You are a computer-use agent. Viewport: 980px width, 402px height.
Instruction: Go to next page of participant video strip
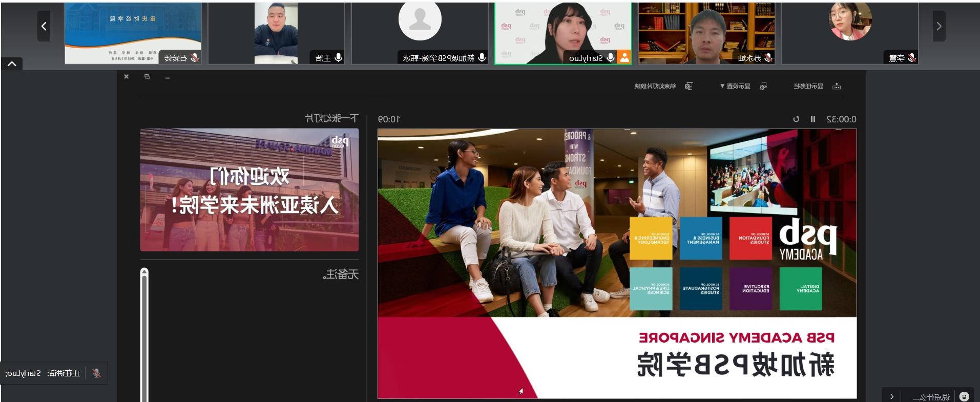(939, 26)
